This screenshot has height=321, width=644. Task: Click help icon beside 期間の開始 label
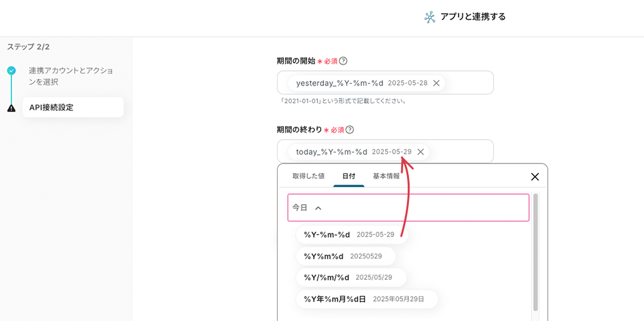(x=343, y=61)
